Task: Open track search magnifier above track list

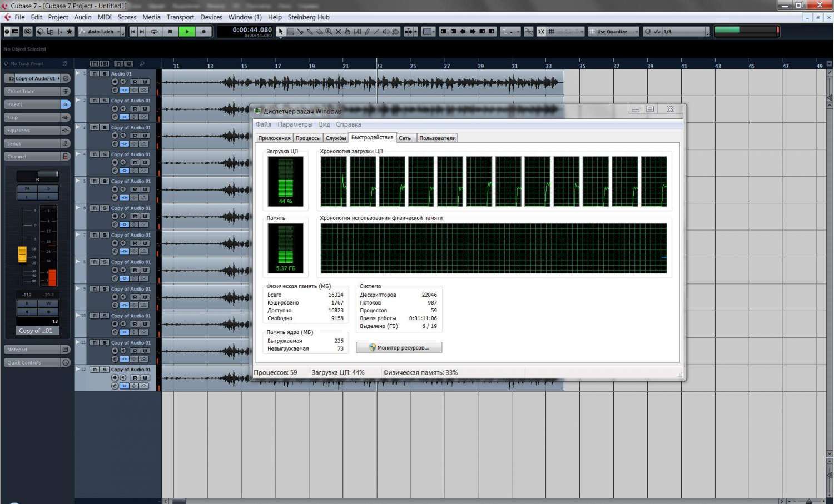Action: click(x=142, y=63)
